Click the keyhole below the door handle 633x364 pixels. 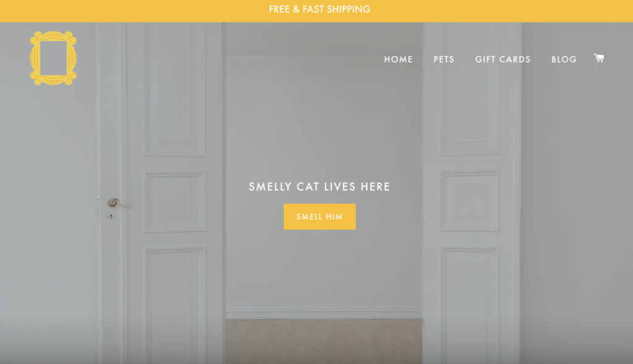[x=111, y=217]
